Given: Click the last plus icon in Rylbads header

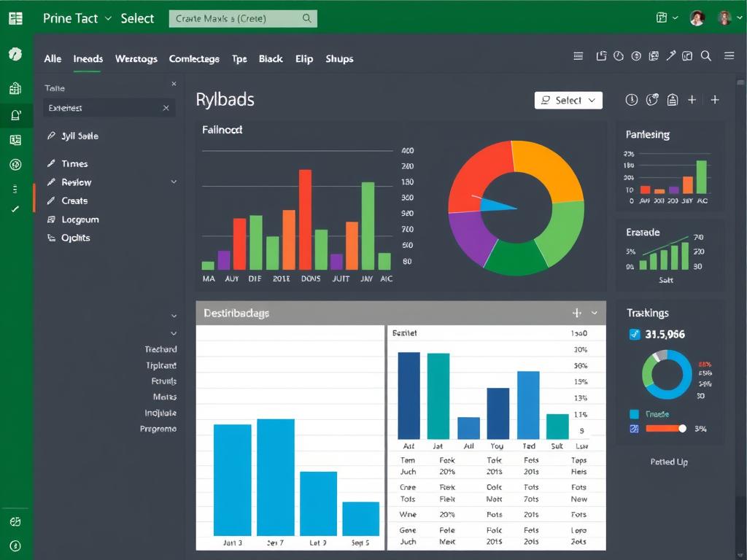Looking at the screenshot, I should pyautogui.click(x=715, y=99).
